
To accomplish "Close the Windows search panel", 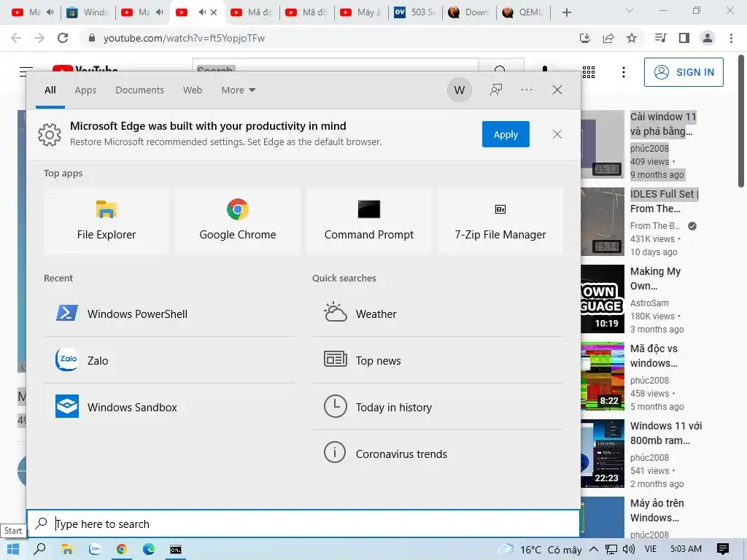I will point(557,90).
